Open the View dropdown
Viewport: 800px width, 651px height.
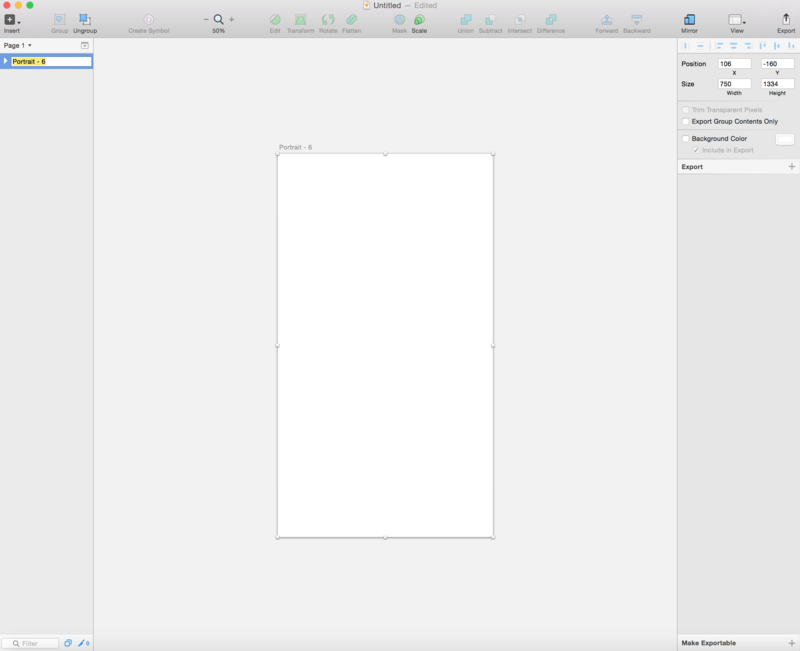click(737, 20)
